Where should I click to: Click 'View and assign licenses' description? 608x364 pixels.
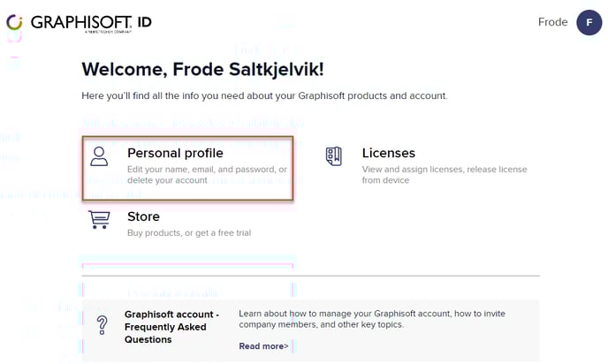[445, 175]
